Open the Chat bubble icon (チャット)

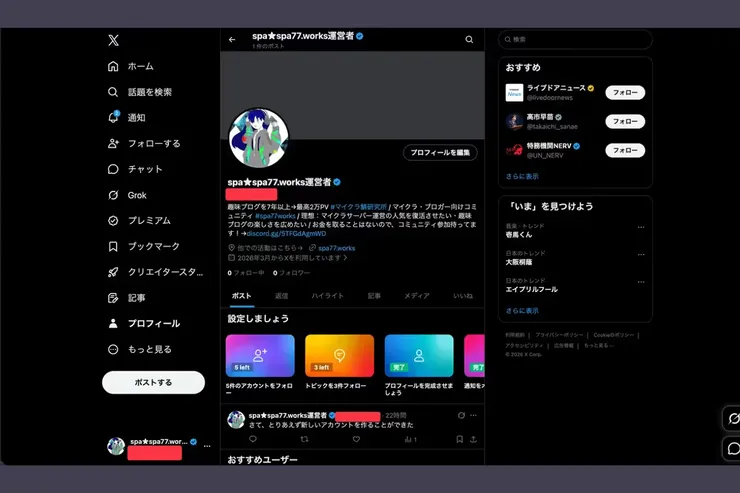(113, 169)
